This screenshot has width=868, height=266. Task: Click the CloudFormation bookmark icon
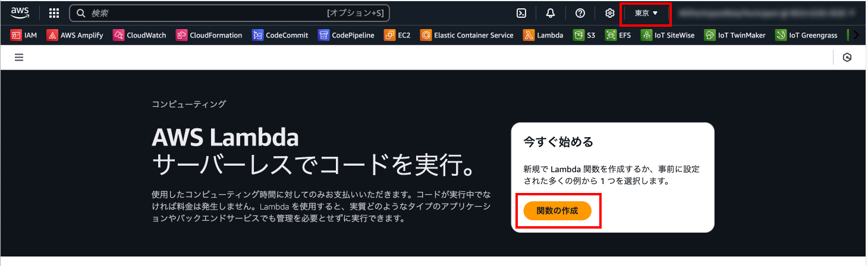[181, 35]
